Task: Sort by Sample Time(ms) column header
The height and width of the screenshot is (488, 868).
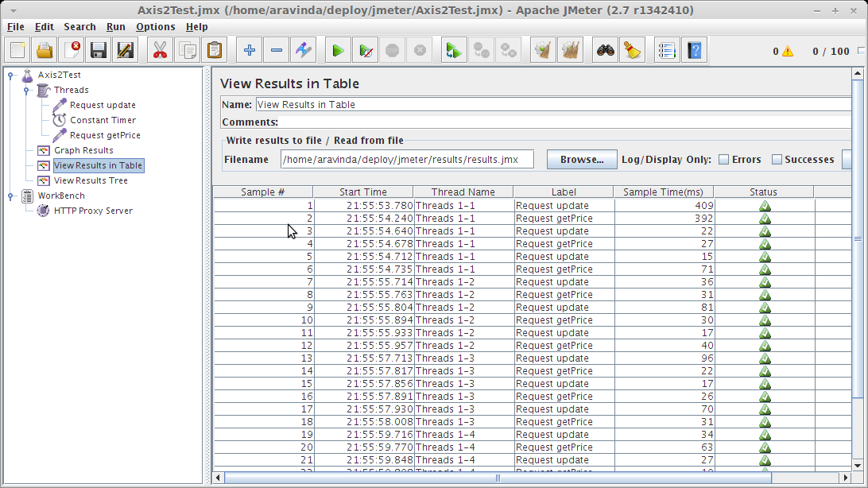Action: [663, 192]
